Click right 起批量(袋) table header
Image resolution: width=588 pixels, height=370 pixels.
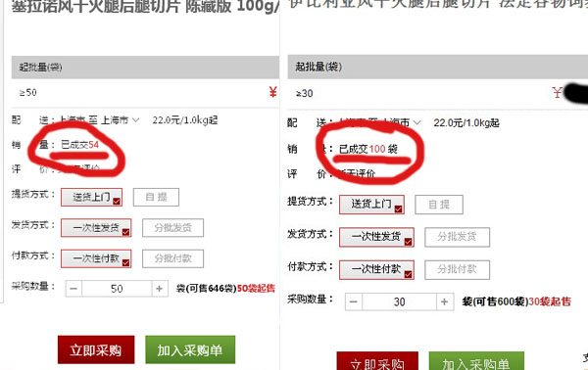tap(438, 67)
